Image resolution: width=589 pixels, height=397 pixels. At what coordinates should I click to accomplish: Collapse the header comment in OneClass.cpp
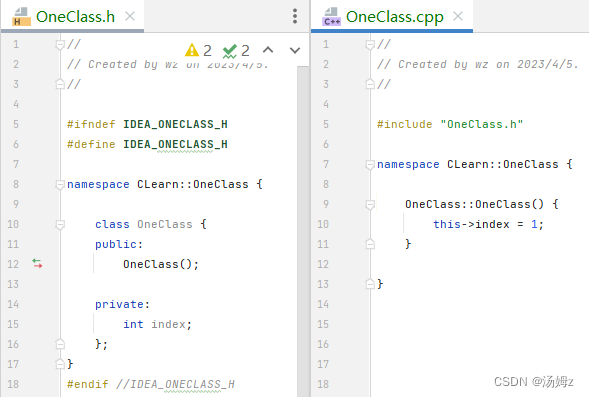click(370, 45)
